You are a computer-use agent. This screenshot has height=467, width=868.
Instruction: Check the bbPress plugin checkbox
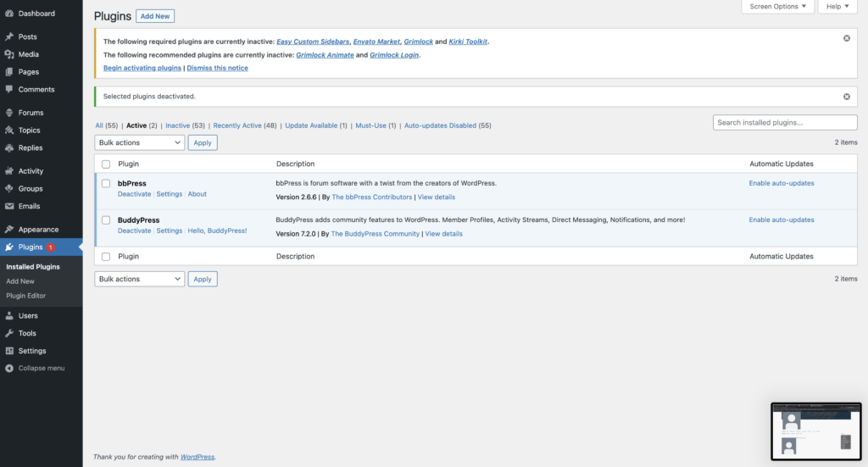[x=106, y=183]
